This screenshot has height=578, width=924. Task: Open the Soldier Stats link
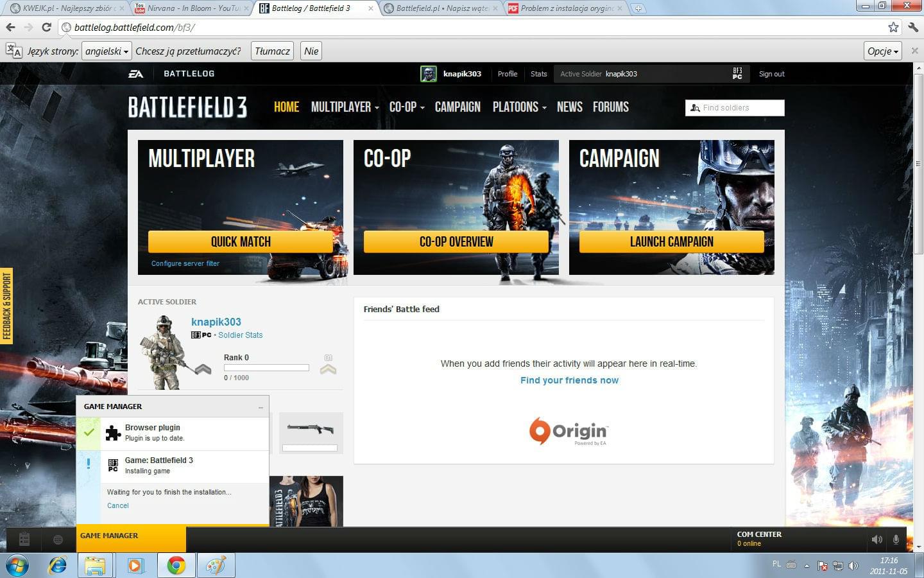(x=241, y=335)
